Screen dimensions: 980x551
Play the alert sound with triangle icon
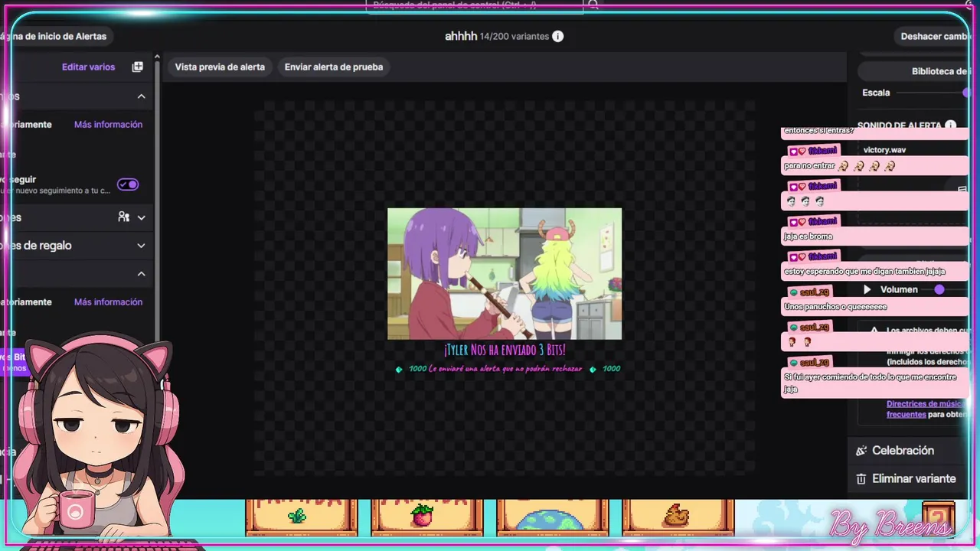(x=867, y=289)
